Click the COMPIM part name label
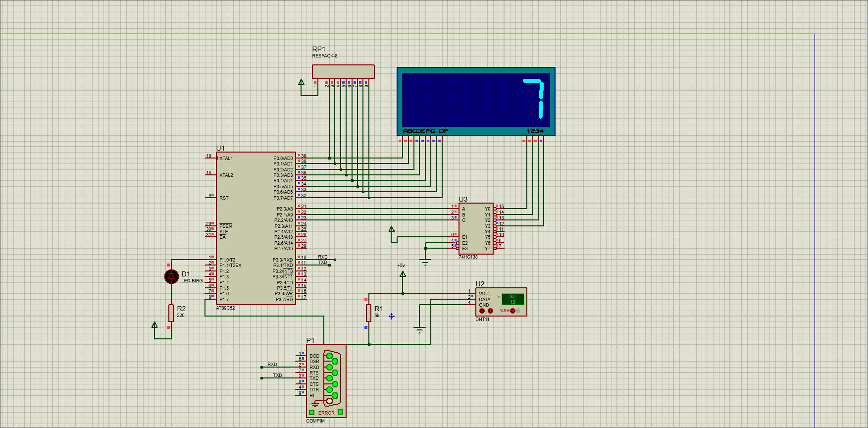 tap(315, 421)
